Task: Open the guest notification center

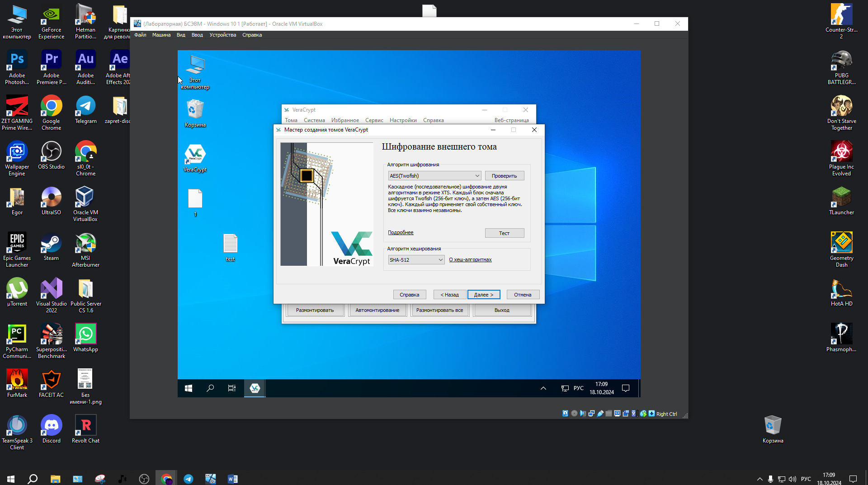Action: coord(626,388)
